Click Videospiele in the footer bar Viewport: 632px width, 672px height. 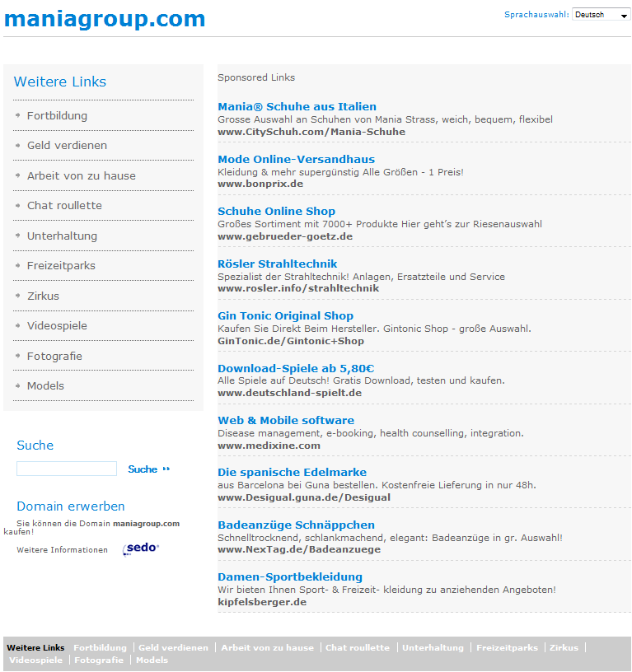click(35, 660)
